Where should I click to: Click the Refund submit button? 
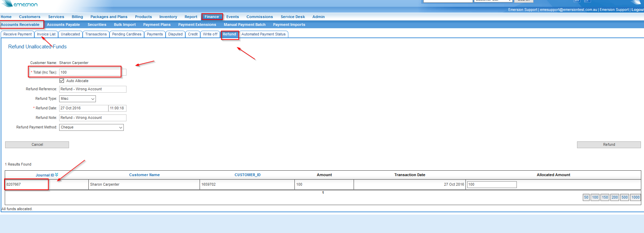click(609, 145)
